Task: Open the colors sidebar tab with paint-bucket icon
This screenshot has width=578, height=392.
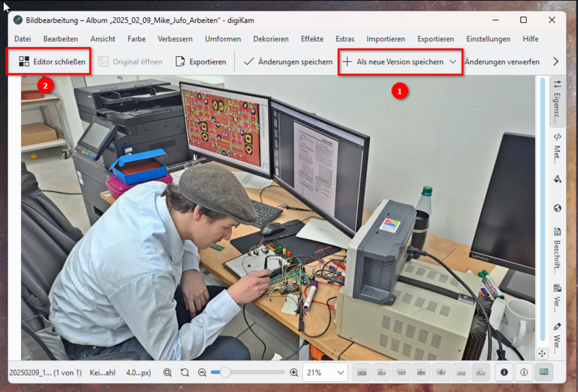Action: tap(557, 180)
